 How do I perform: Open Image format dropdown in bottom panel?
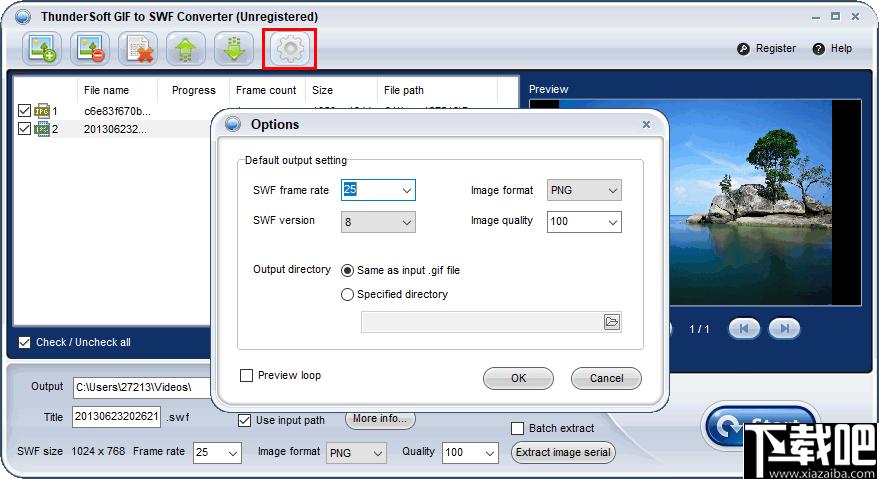click(x=378, y=453)
